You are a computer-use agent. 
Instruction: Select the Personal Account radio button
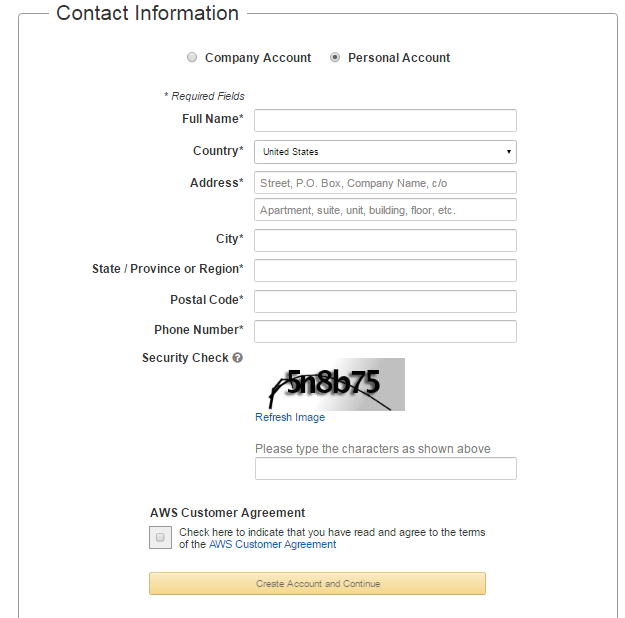[x=335, y=57]
